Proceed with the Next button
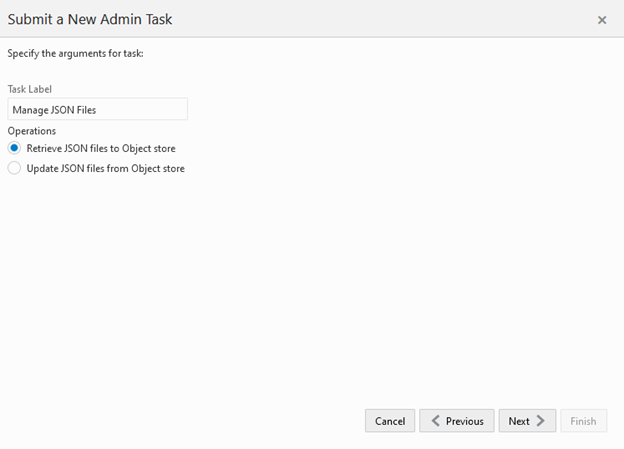Screen dimensions: 624x449 (527, 421)
